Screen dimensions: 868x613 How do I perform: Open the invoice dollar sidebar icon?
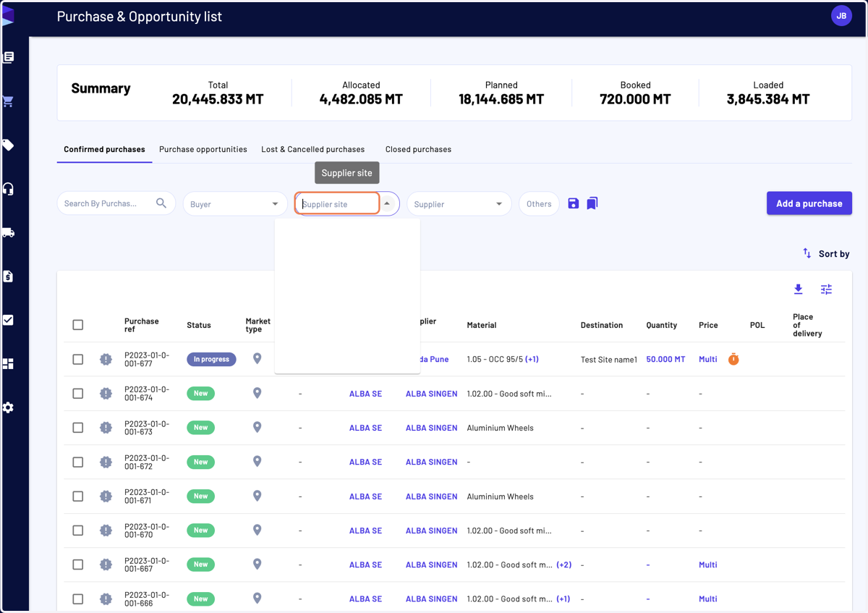pyautogui.click(x=9, y=276)
